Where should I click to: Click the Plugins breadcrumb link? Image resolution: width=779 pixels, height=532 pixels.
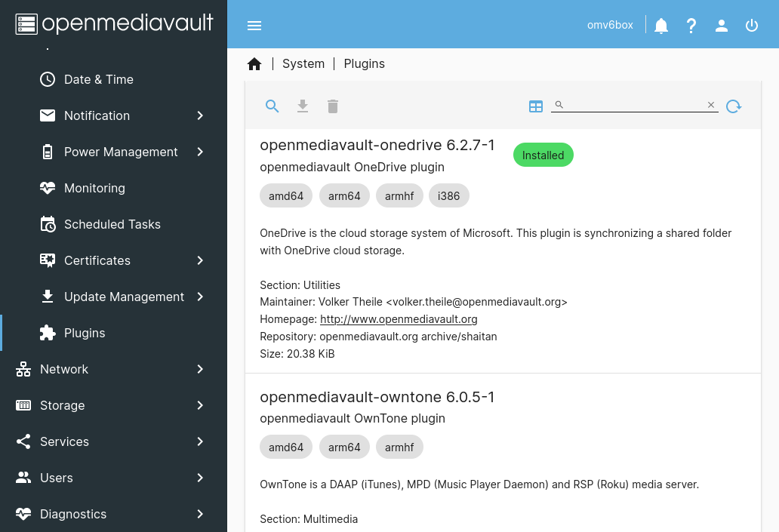pos(364,63)
